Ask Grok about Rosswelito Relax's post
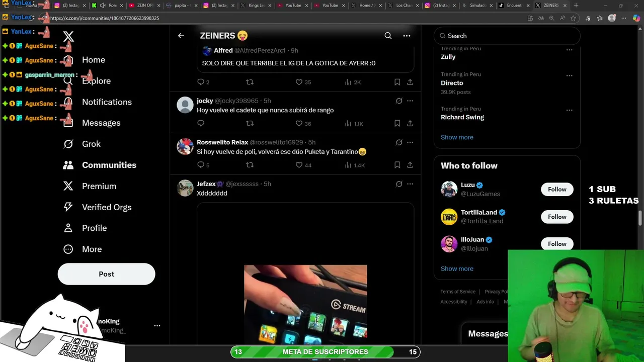Viewport: 644px width, 362px height. click(x=399, y=142)
